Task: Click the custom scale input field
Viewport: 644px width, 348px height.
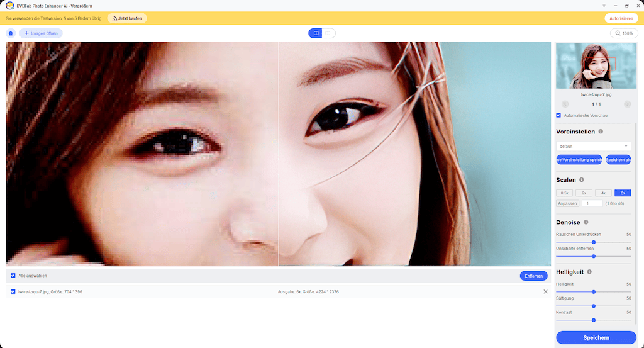Action: [592, 203]
